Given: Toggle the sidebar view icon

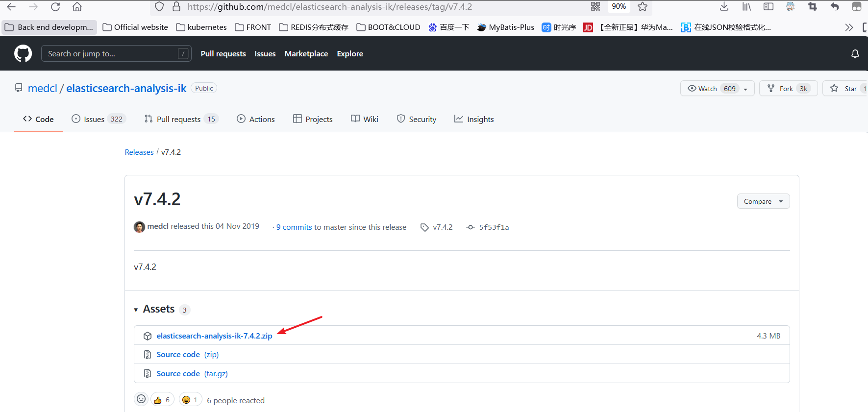Looking at the screenshot, I should (x=769, y=6).
